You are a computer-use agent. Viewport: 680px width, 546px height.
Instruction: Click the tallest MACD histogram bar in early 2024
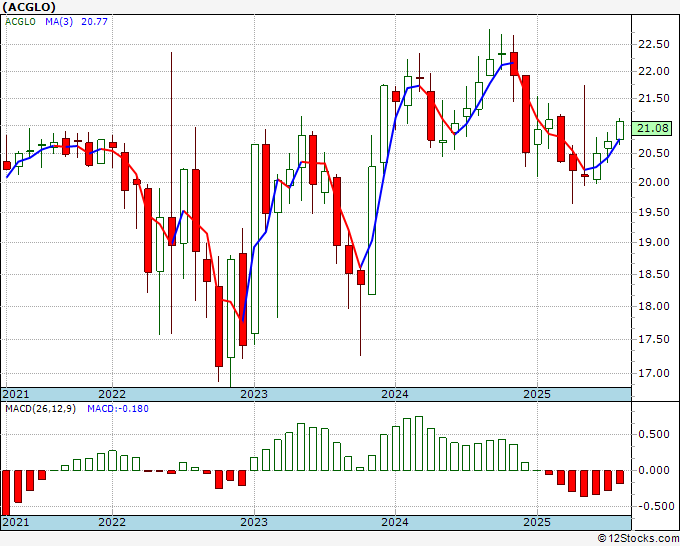coord(418,443)
